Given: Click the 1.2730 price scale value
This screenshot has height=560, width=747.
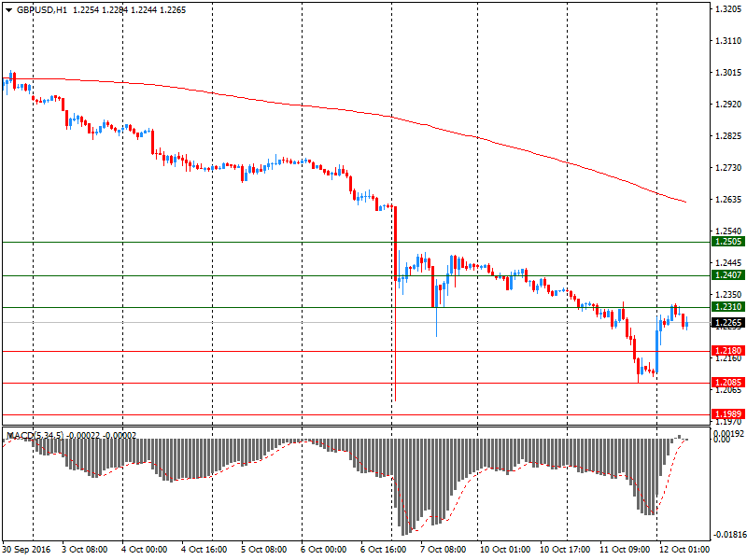Looking at the screenshot, I should pyautogui.click(x=728, y=168).
